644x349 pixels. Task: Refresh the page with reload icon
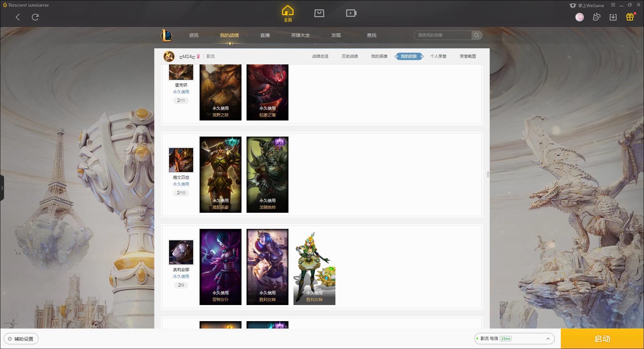[35, 17]
